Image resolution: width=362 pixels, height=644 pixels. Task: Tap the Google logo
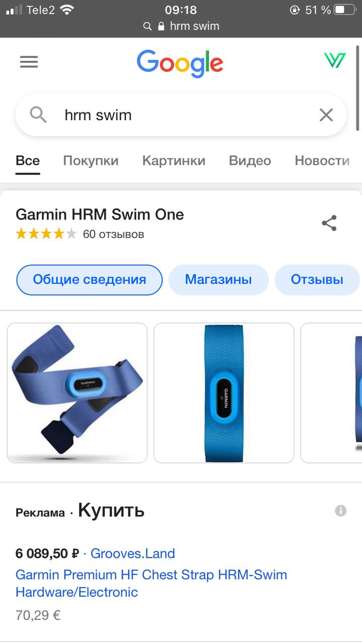pos(180,63)
